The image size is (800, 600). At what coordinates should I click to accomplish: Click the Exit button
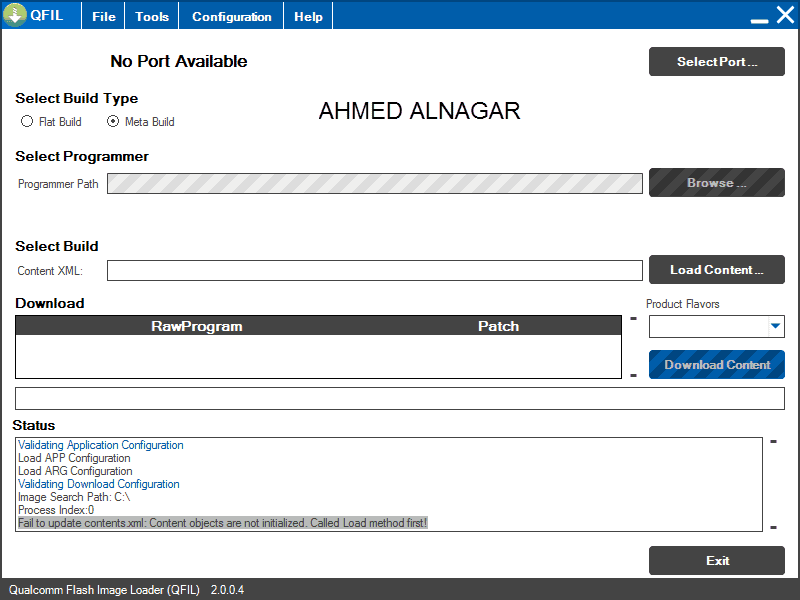[x=717, y=560]
